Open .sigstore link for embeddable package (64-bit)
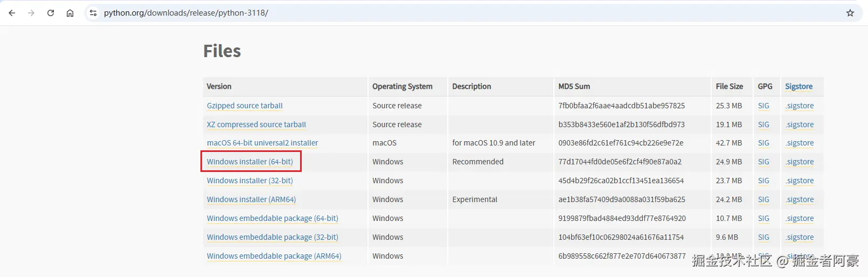This screenshot has width=868, height=277. coord(800,218)
